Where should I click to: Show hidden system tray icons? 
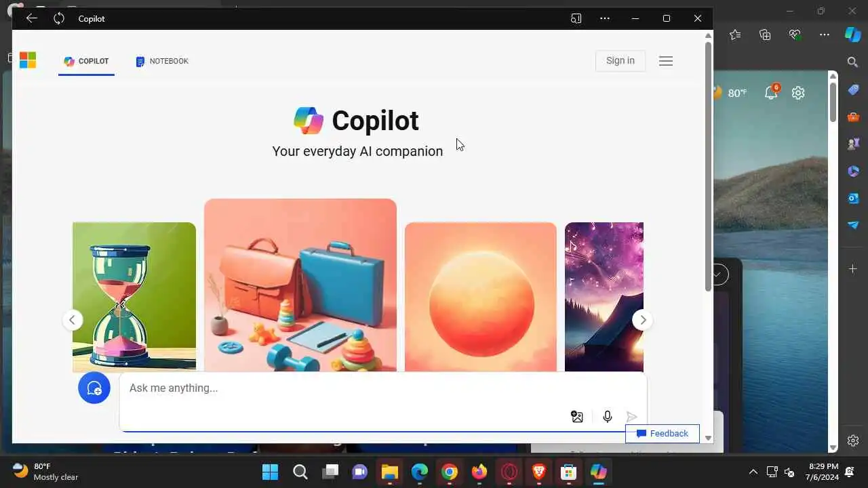tap(753, 472)
